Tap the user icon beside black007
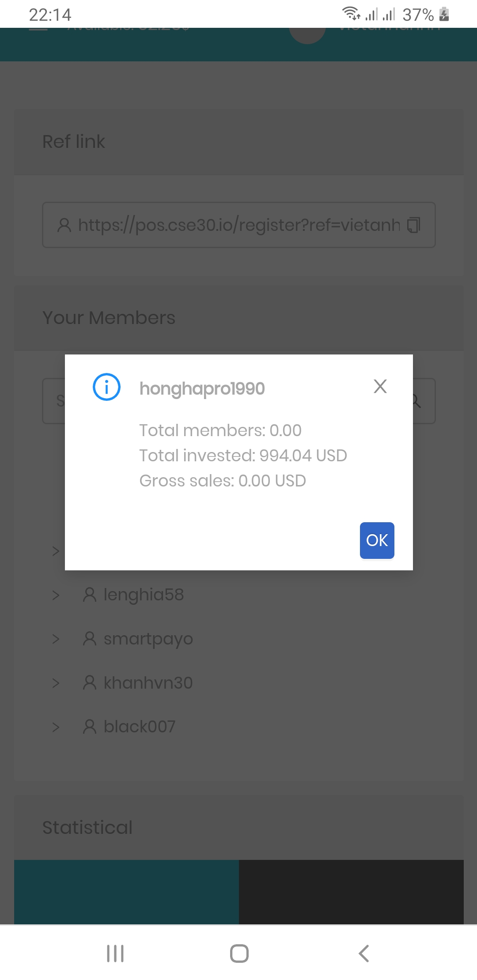 90,727
